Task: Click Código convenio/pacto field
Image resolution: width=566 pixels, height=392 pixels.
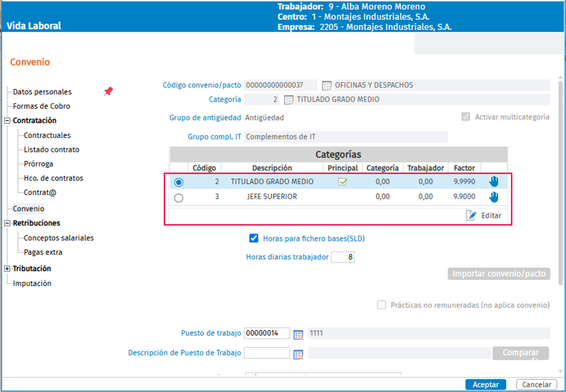Action: click(x=280, y=85)
